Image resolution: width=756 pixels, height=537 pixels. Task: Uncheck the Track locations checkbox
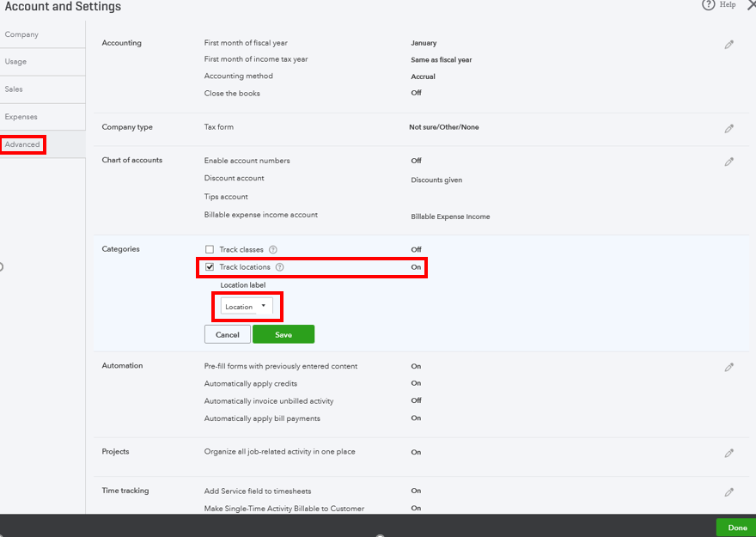pyautogui.click(x=210, y=266)
